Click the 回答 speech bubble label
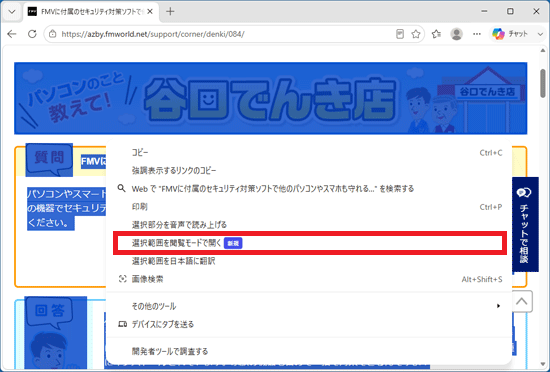 [x=50, y=311]
